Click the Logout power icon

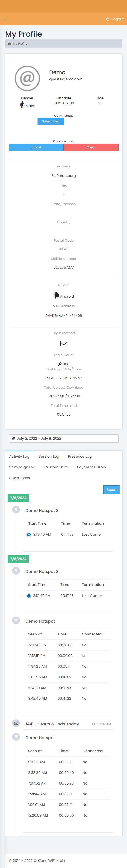(x=108, y=19)
